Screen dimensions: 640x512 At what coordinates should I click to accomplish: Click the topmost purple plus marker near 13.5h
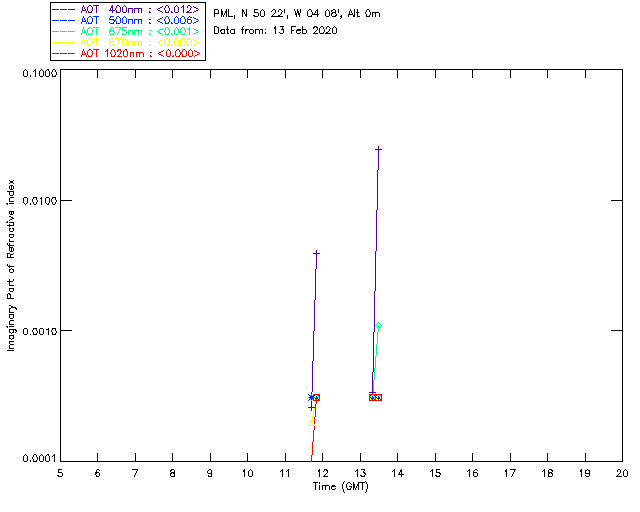pyautogui.click(x=379, y=149)
